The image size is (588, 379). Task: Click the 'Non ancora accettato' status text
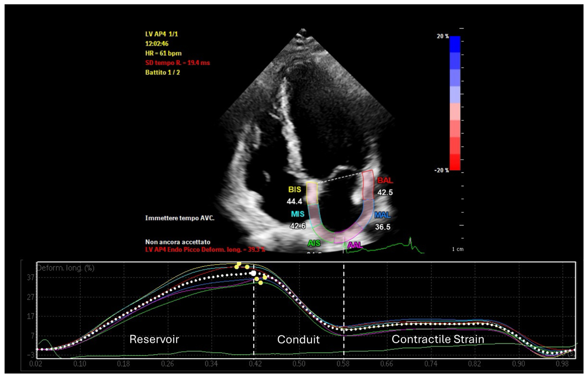(178, 242)
